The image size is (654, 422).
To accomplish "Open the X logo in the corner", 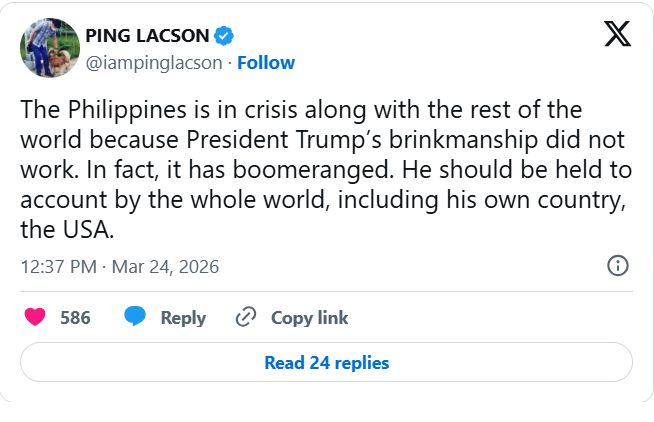I will (618, 34).
